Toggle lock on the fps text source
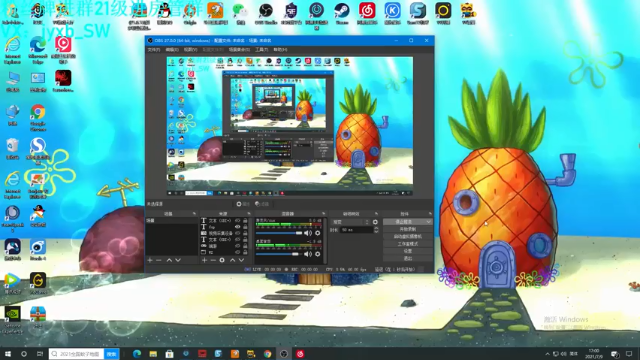 [245, 227]
